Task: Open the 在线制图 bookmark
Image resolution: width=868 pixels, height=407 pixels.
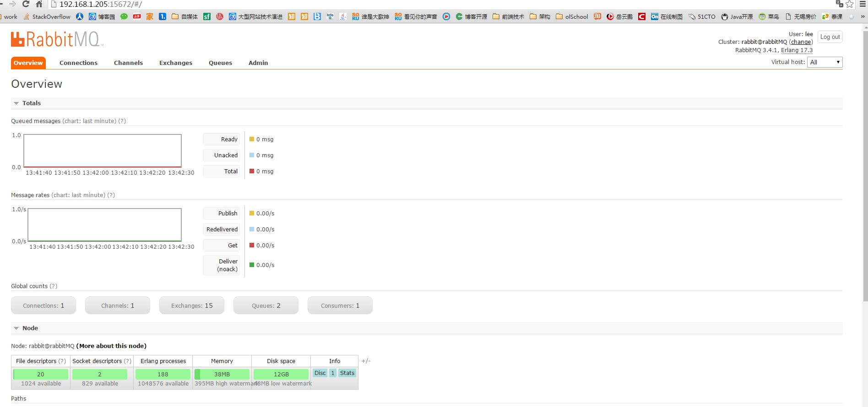Action: [x=667, y=16]
